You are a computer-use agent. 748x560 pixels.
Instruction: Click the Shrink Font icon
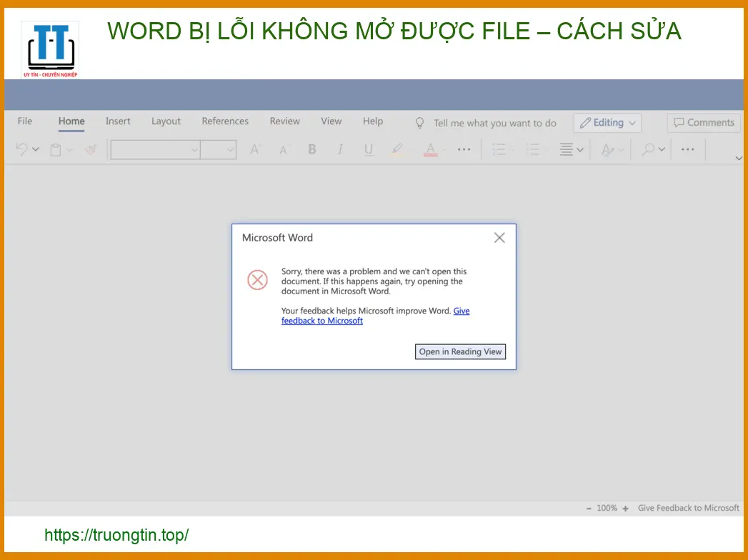pos(284,149)
